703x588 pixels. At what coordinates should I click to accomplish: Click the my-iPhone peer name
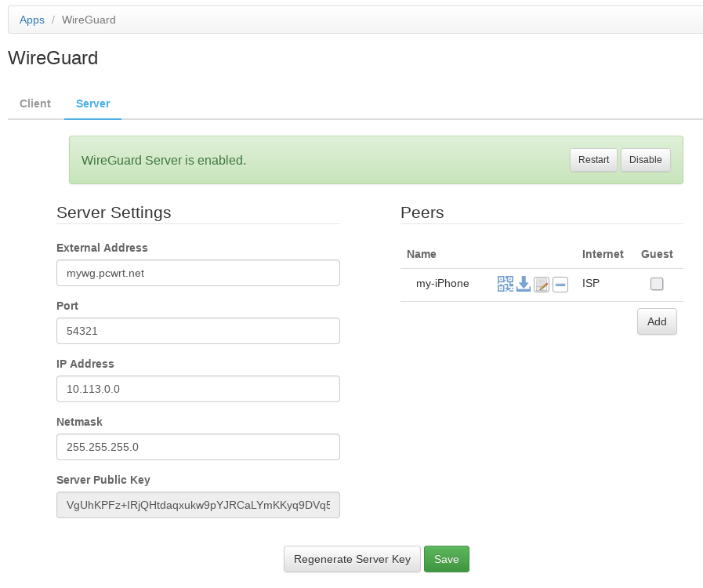coord(443,284)
